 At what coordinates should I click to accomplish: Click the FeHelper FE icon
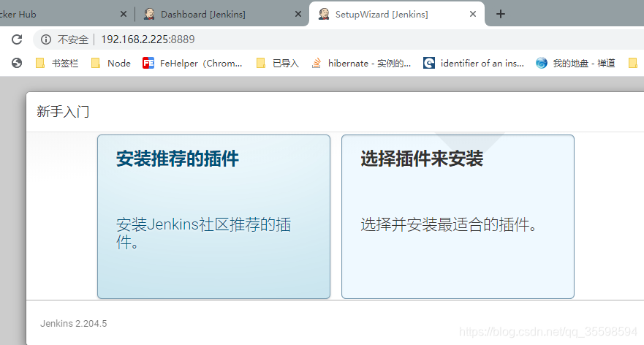point(148,63)
